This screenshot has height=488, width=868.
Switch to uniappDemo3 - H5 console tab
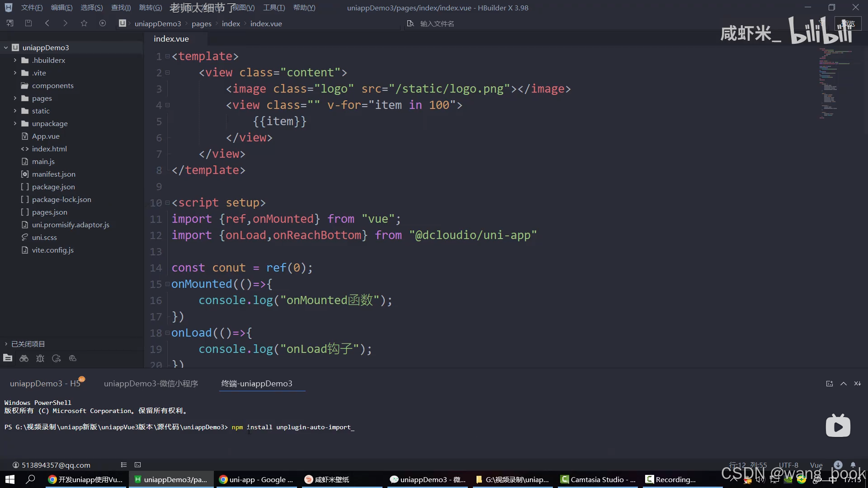click(x=45, y=384)
